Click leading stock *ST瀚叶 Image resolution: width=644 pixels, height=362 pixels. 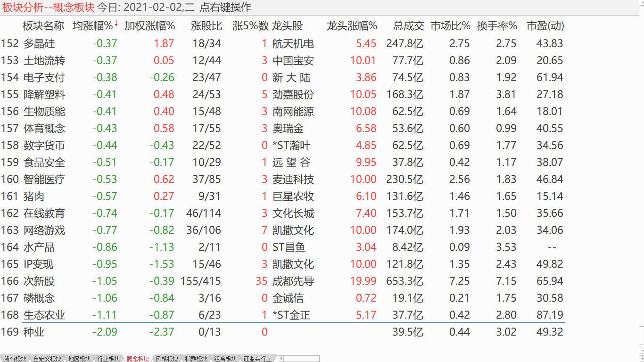click(x=291, y=145)
